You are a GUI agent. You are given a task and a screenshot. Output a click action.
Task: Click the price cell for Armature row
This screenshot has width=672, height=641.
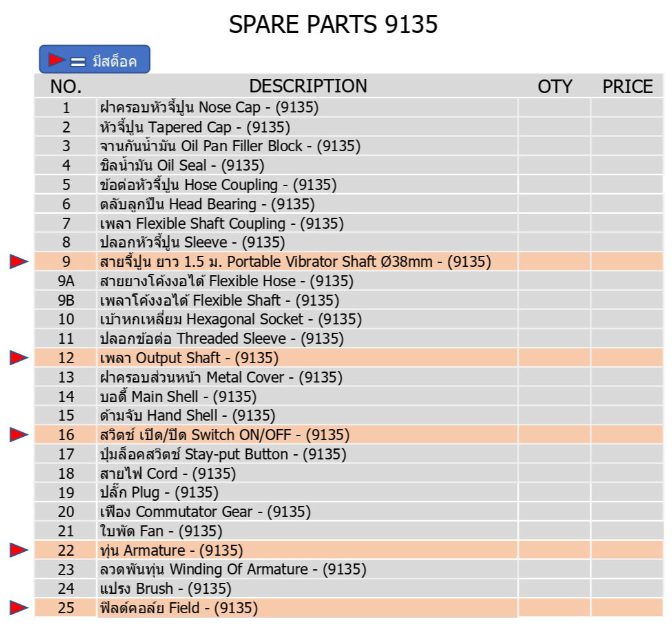pos(626,550)
